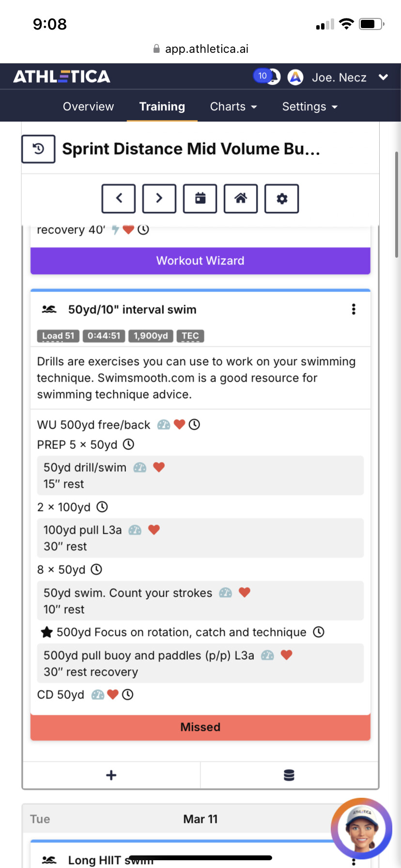Open the notifications bell with badge 10
The image size is (401, 868).
click(267, 77)
